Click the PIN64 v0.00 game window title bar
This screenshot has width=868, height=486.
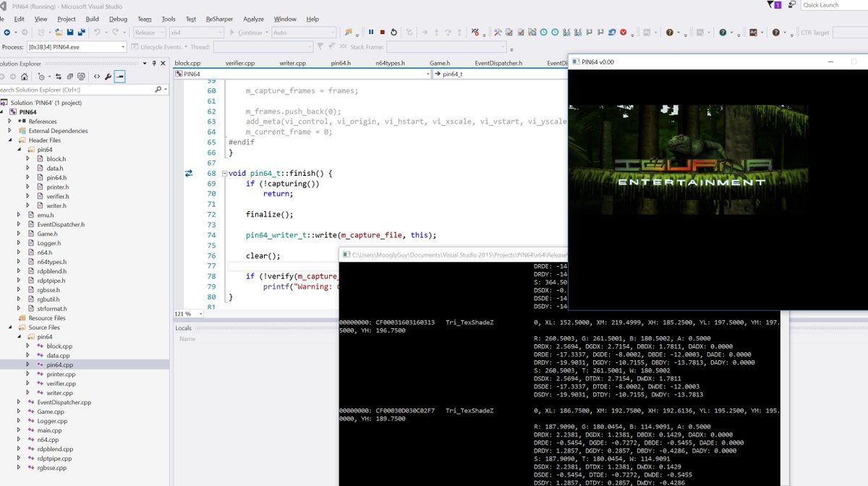[718, 62]
